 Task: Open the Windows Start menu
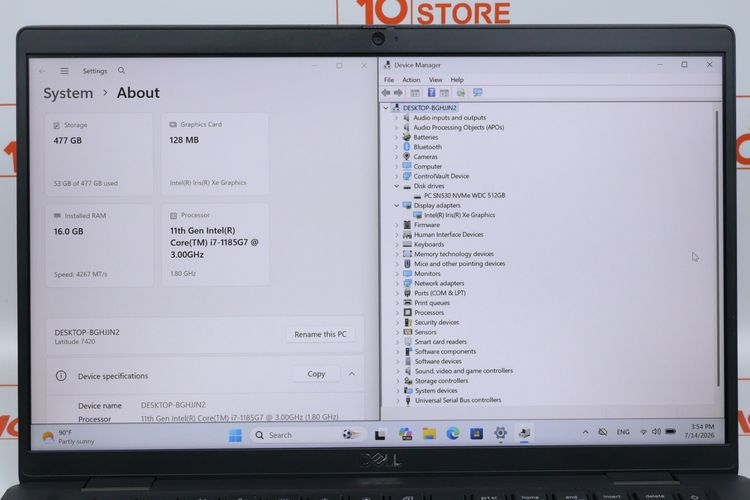coord(235,435)
